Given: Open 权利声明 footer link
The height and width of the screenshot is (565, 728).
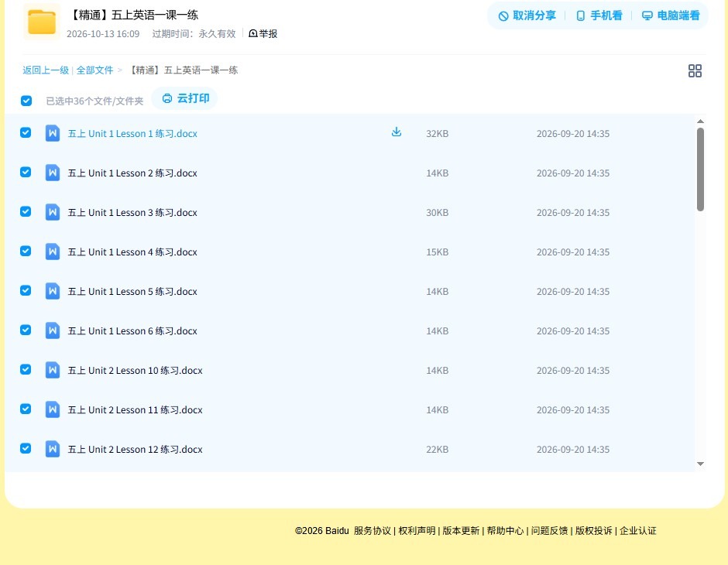Looking at the screenshot, I should click(x=417, y=531).
